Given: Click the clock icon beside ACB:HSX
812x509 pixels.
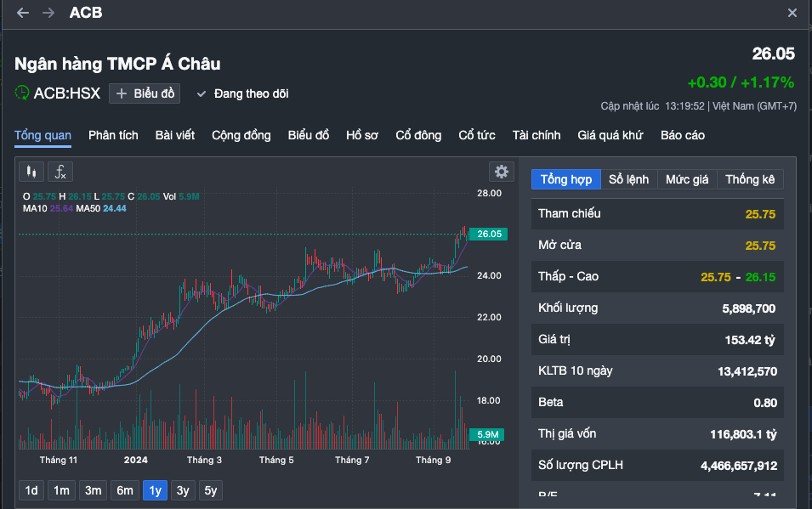Looking at the screenshot, I should pos(22,93).
